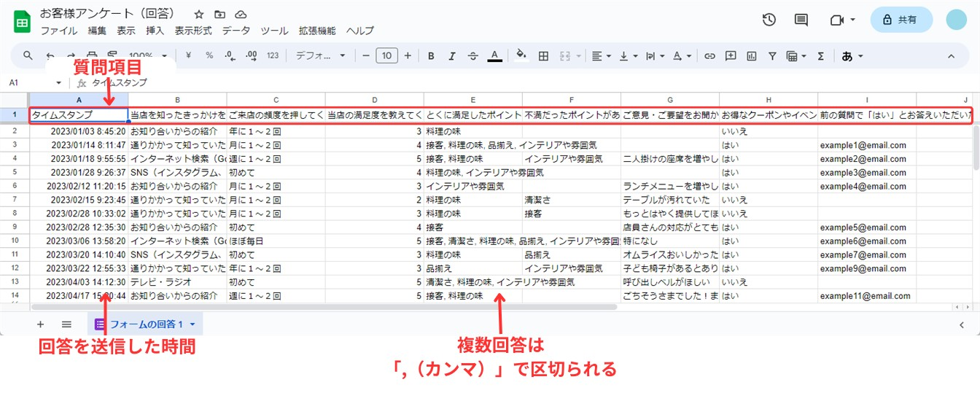Star this spreadsheet document

[199, 15]
